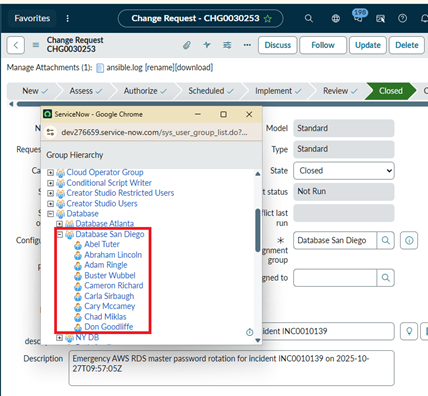
Task: Select user Buster Wubbel
Action: tap(110, 275)
